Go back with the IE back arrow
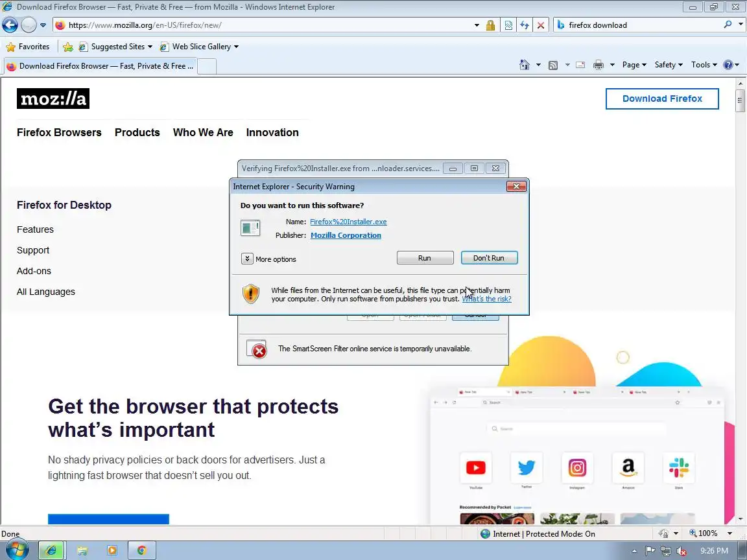747x560 pixels. [x=10, y=25]
